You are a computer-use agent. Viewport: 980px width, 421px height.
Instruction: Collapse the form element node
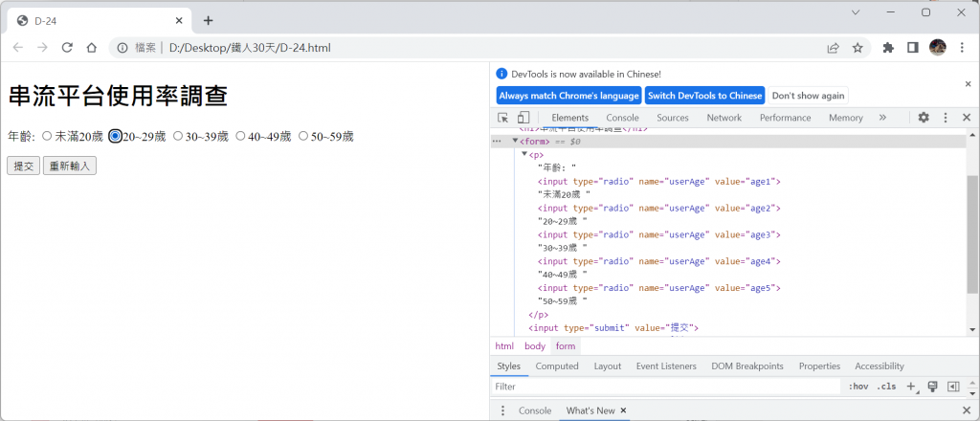[x=515, y=142]
